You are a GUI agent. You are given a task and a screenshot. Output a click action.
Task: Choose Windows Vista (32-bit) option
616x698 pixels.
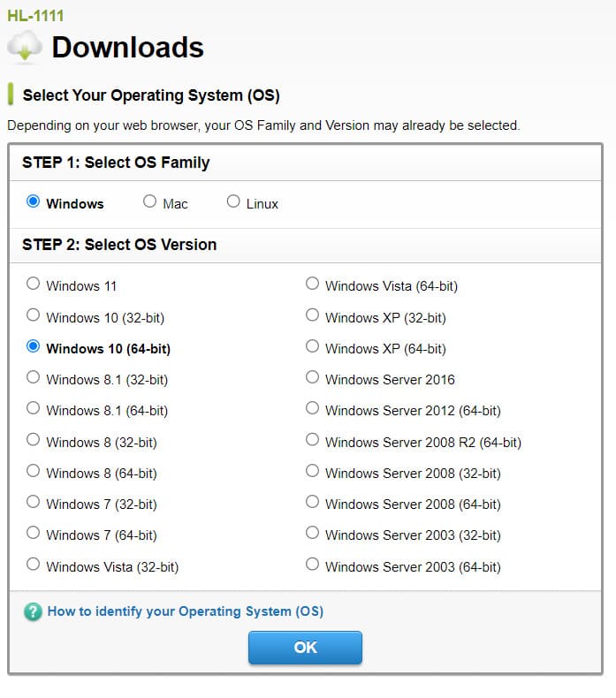[x=34, y=565]
